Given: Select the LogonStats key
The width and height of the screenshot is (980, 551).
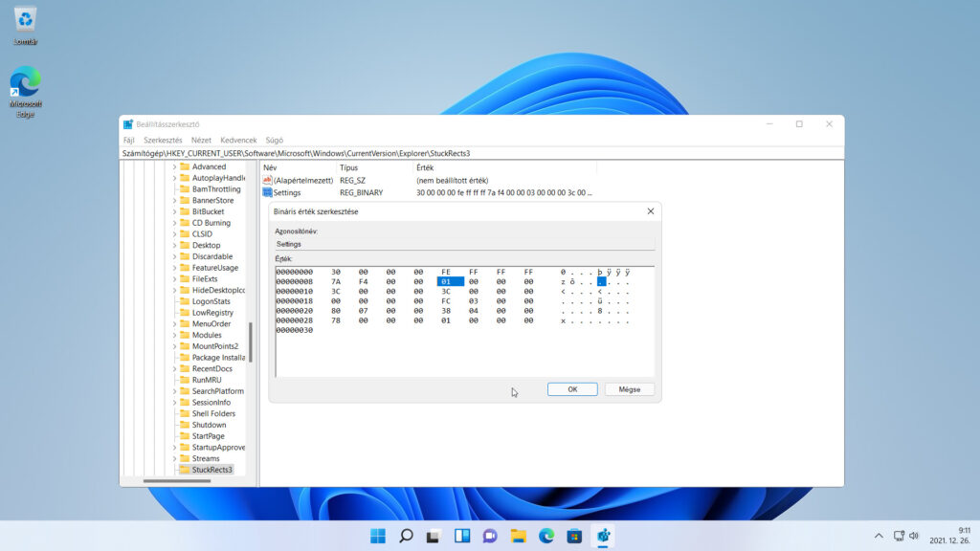Looking at the screenshot, I should pos(211,301).
